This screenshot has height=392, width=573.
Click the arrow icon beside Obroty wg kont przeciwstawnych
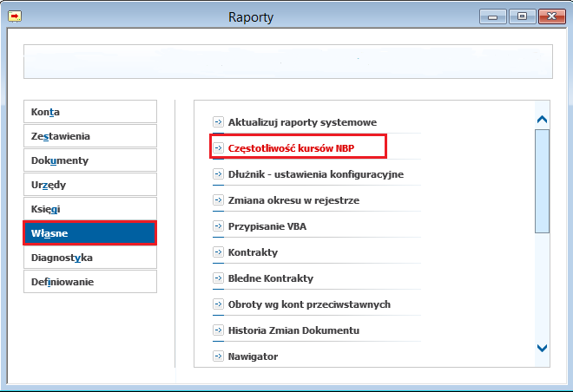point(218,304)
